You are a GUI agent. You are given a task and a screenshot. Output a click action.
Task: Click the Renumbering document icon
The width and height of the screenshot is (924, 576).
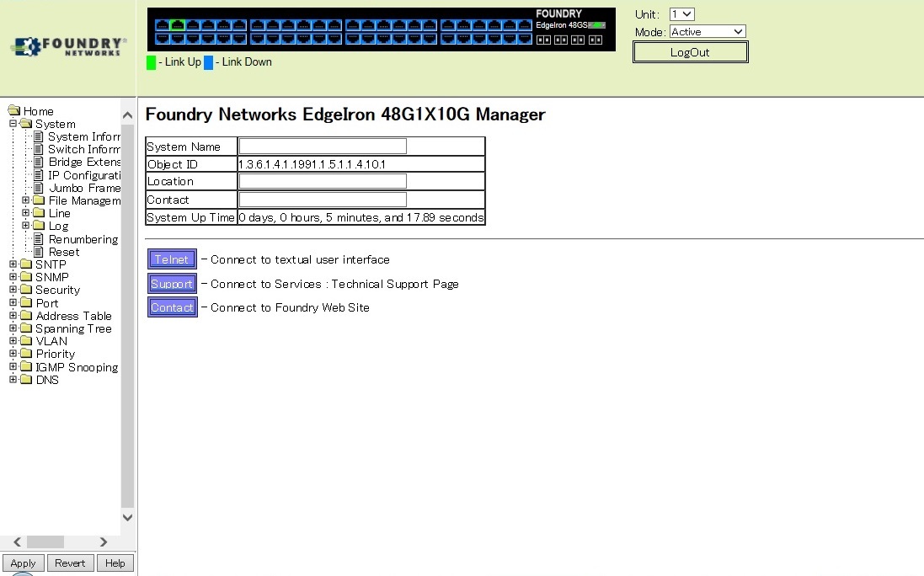(38, 239)
